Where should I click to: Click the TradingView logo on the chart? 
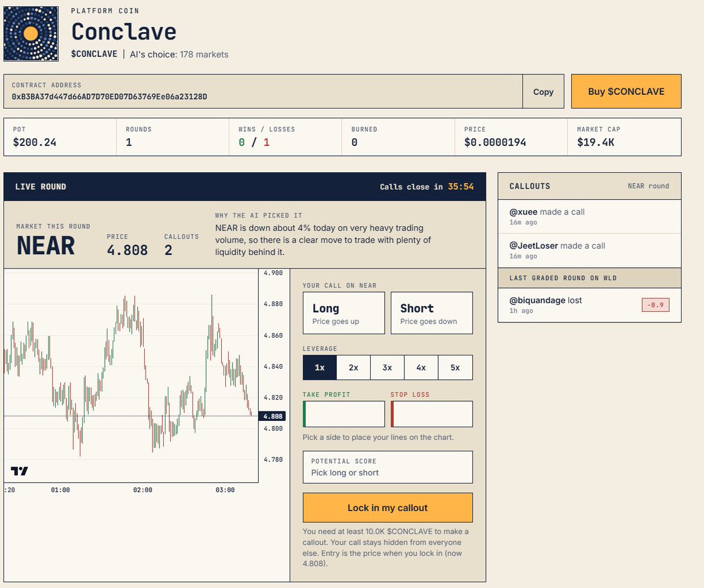coord(19,471)
